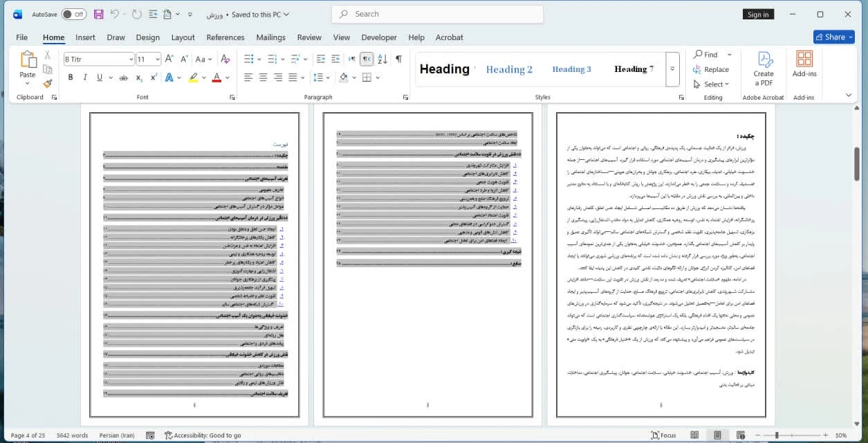Switch to the References tab
The height and width of the screenshot is (443, 868).
225,37
